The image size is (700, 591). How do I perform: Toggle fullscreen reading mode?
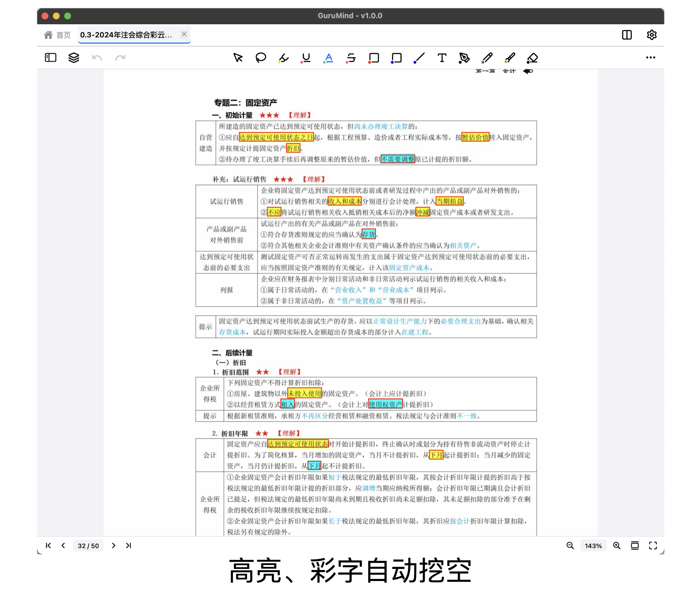pos(653,545)
